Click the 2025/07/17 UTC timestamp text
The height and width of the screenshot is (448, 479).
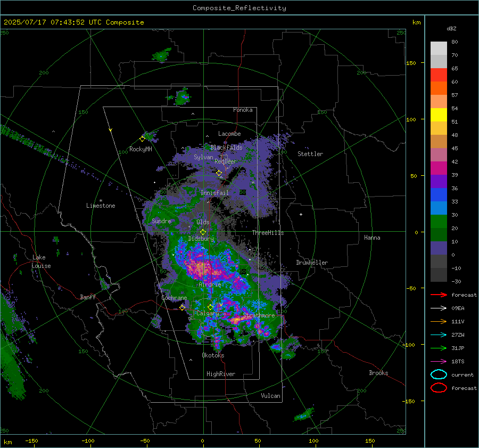tap(74, 22)
